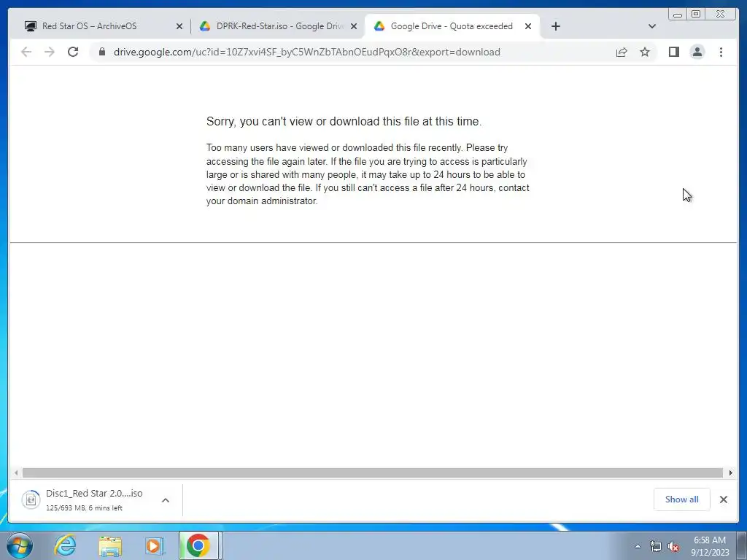This screenshot has width=747, height=560.
Task: Click Show all downloads
Action: (x=682, y=499)
